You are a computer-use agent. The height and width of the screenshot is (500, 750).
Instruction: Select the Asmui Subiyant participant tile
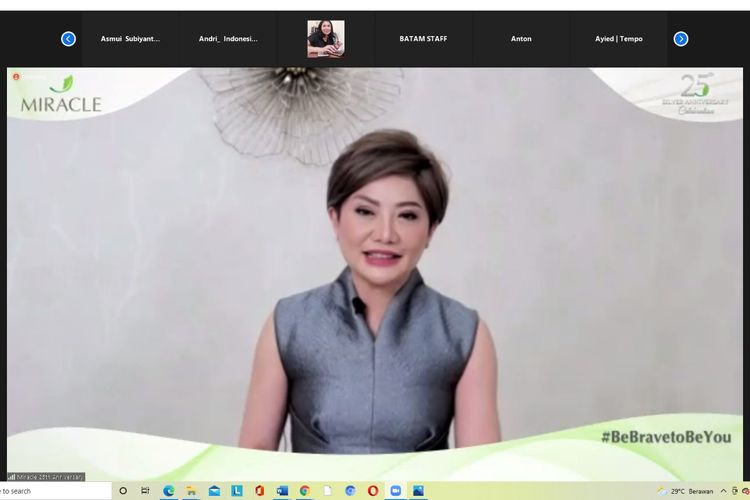(x=130, y=39)
